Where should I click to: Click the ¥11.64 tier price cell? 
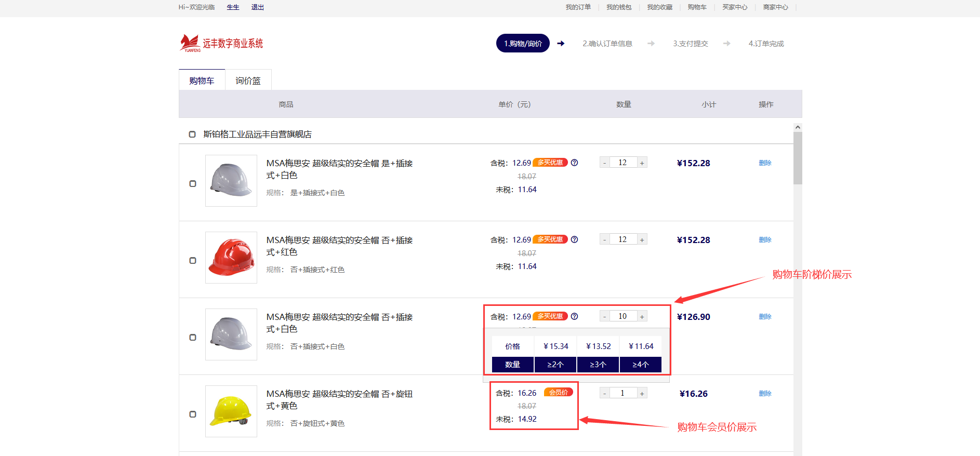(641, 346)
